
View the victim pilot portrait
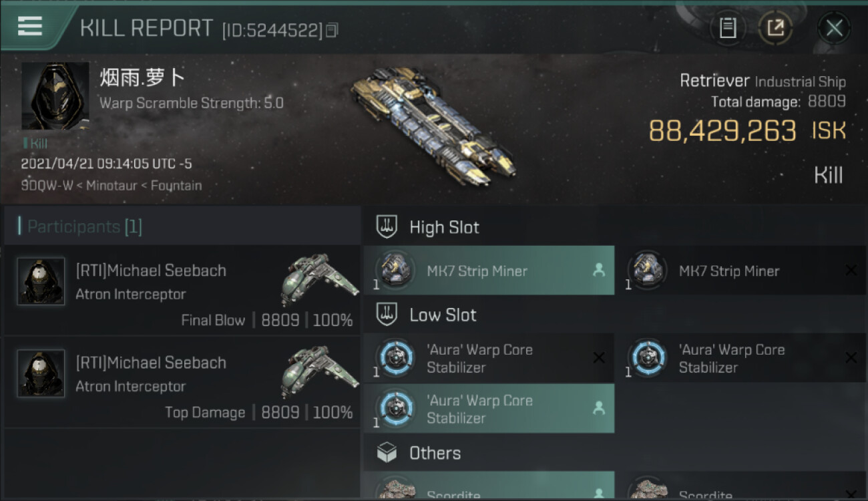(x=55, y=96)
